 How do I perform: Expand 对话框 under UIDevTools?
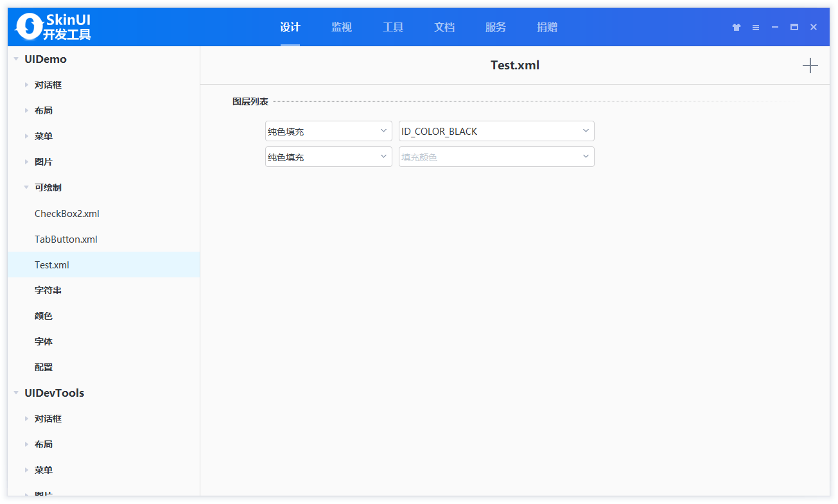click(26, 419)
